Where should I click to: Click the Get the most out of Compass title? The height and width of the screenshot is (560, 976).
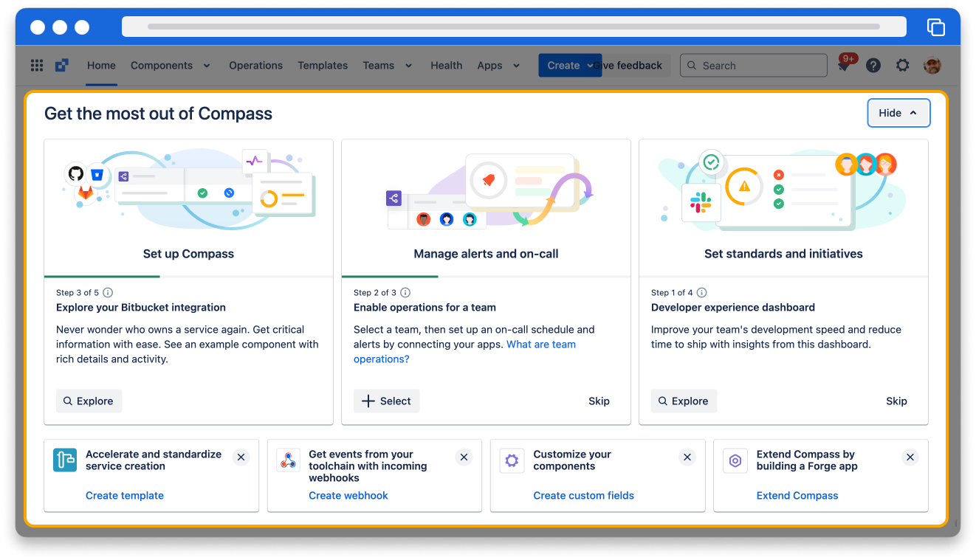(158, 114)
